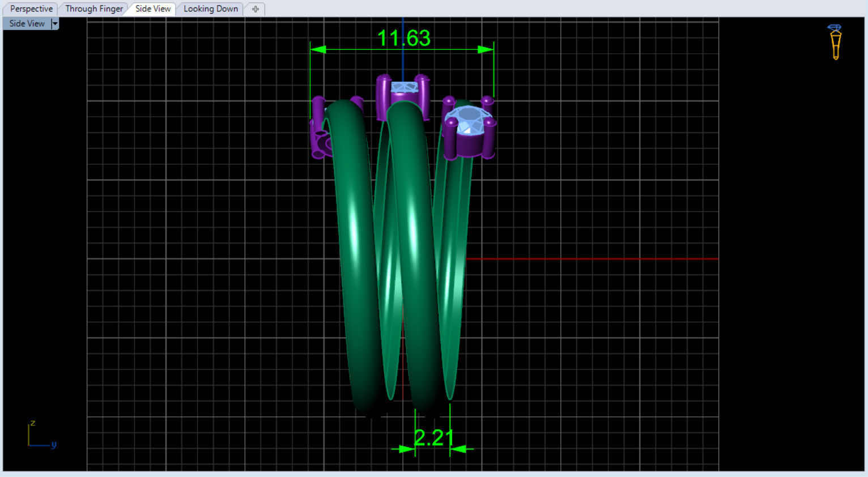Click the Side View viewport title label
Image resolution: width=868 pixels, height=477 pixels.
pos(27,23)
